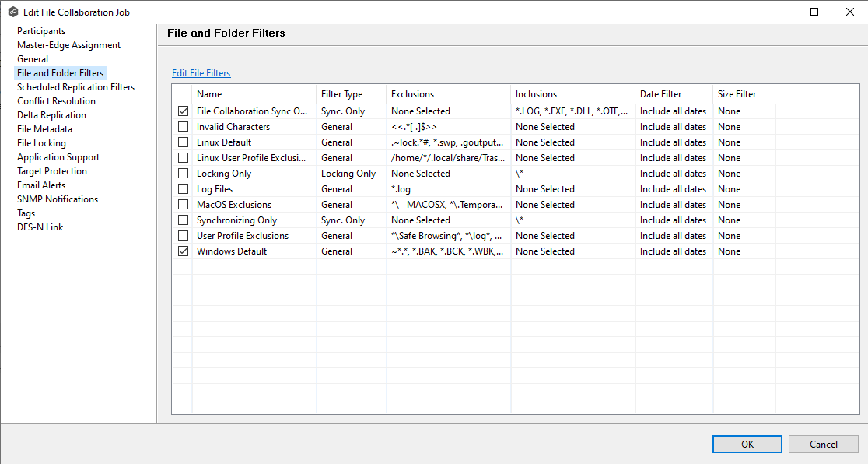868x464 pixels.
Task: Go to Master-Edge Assignment settings
Action: pyautogui.click(x=68, y=45)
